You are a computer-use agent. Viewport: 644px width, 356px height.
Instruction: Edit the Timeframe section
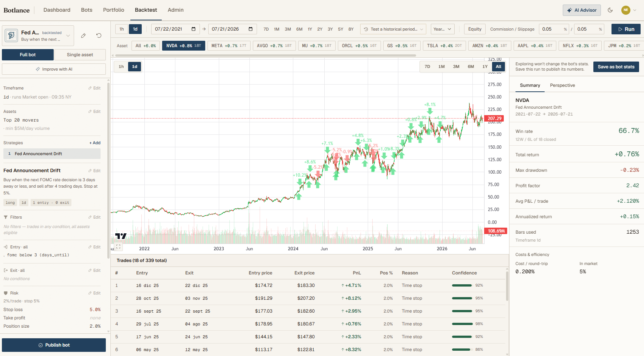pyautogui.click(x=94, y=88)
